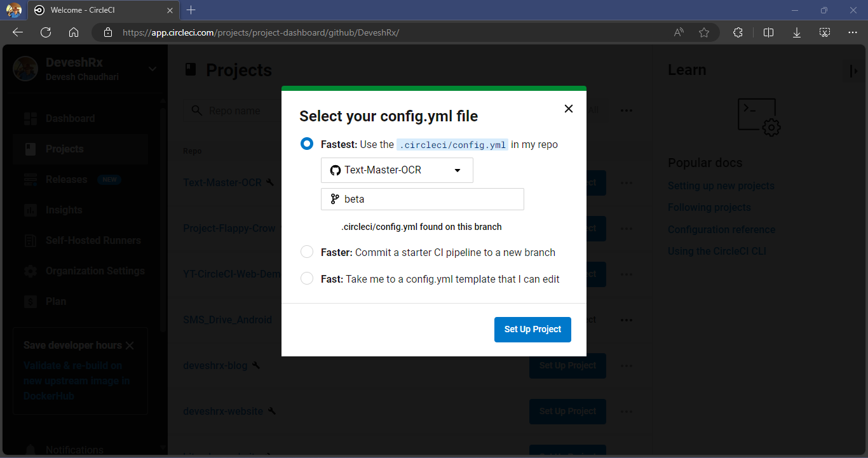The height and width of the screenshot is (458, 868).
Task: Open Plan in sidebar
Action: point(81,301)
